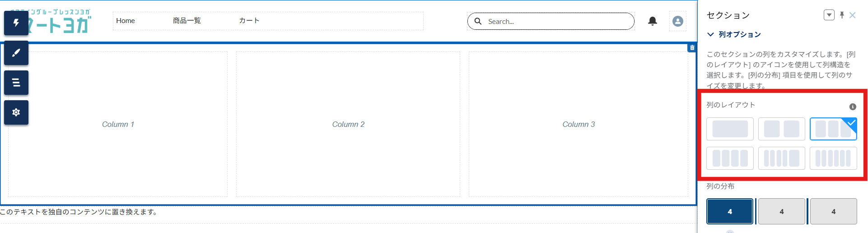
Task: Click the first column distribution button
Action: (x=730, y=211)
